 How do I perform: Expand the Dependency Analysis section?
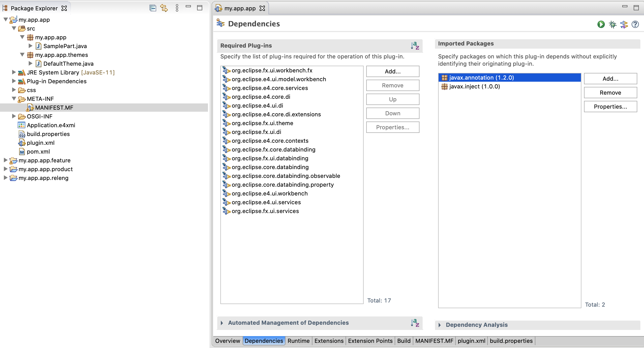pyautogui.click(x=440, y=325)
